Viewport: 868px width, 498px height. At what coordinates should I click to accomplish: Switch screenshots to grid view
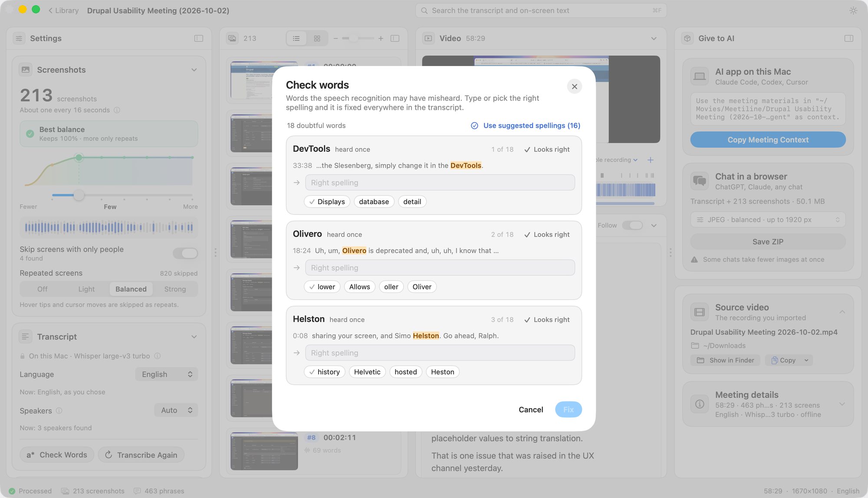click(317, 38)
